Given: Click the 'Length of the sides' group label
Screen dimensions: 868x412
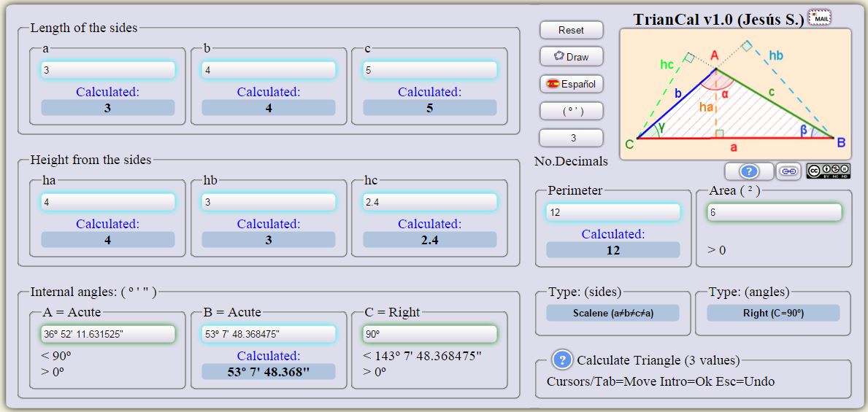Looking at the screenshot, I should click(84, 28).
